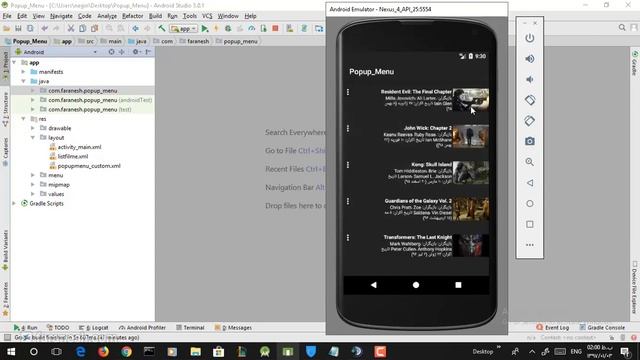Click the Make Project hammer icon
The height and width of the screenshot is (360, 640).
click(x=162, y=28)
